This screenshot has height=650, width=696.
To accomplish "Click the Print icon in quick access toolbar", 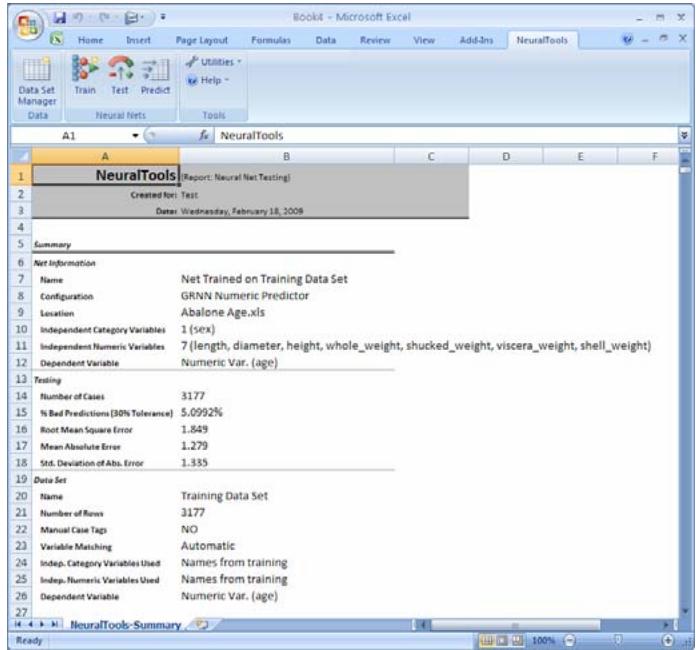I will pos(132,18).
